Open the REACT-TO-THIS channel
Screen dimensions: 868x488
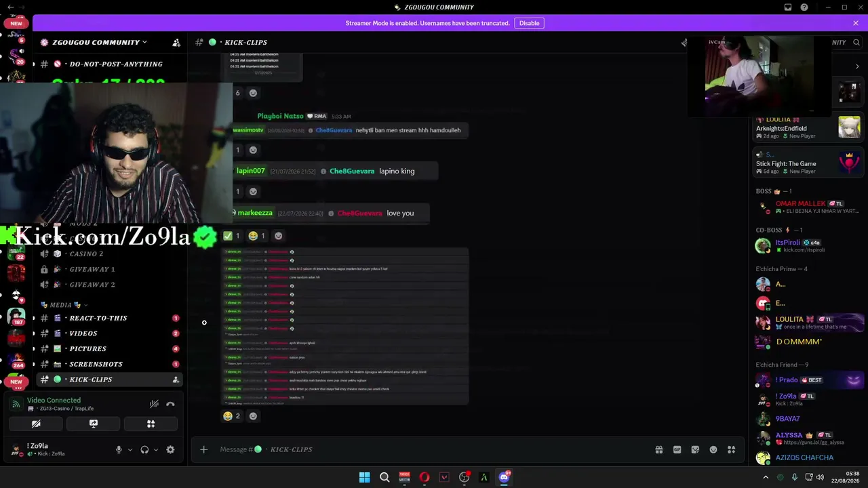point(108,318)
